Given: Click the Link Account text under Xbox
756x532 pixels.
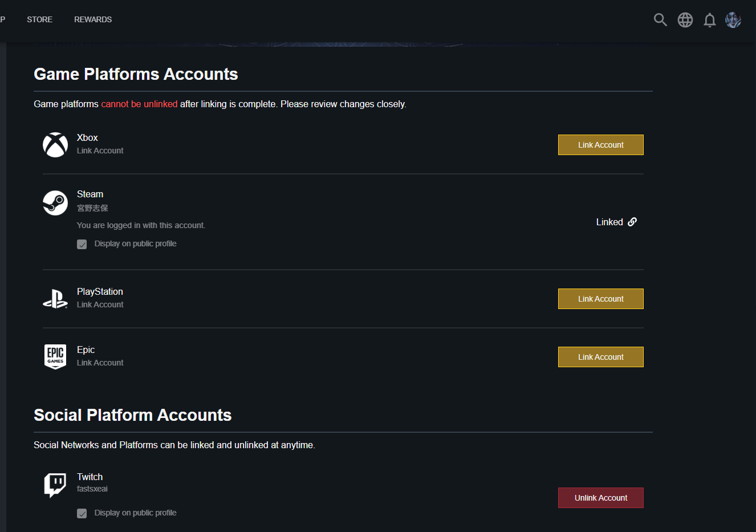Looking at the screenshot, I should 100,151.
